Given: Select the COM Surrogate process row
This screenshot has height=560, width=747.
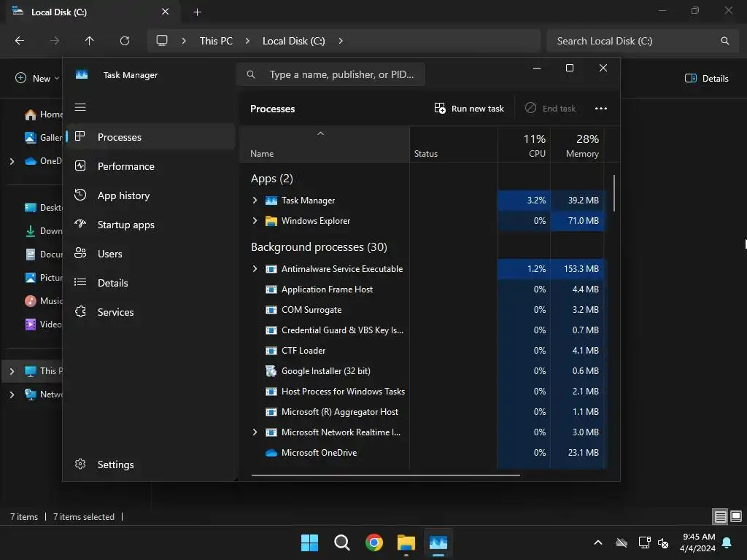Looking at the screenshot, I should pyautogui.click(x=422, y=309).
